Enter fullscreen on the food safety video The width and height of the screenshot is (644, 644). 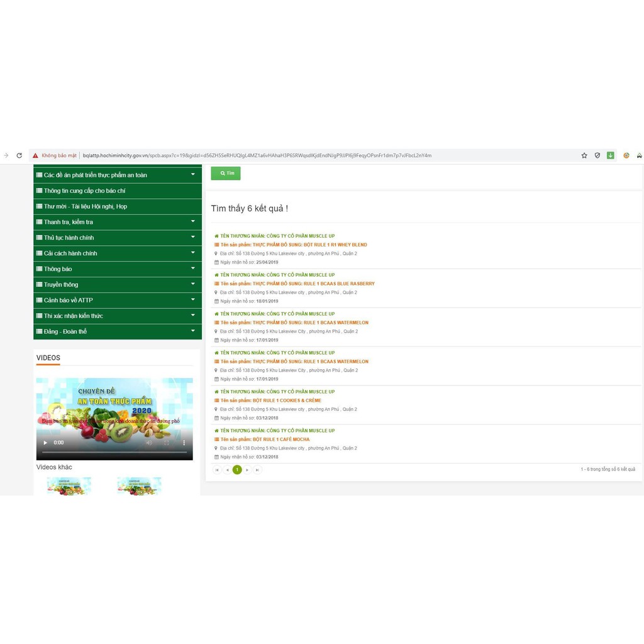click(x=167, y=443)
